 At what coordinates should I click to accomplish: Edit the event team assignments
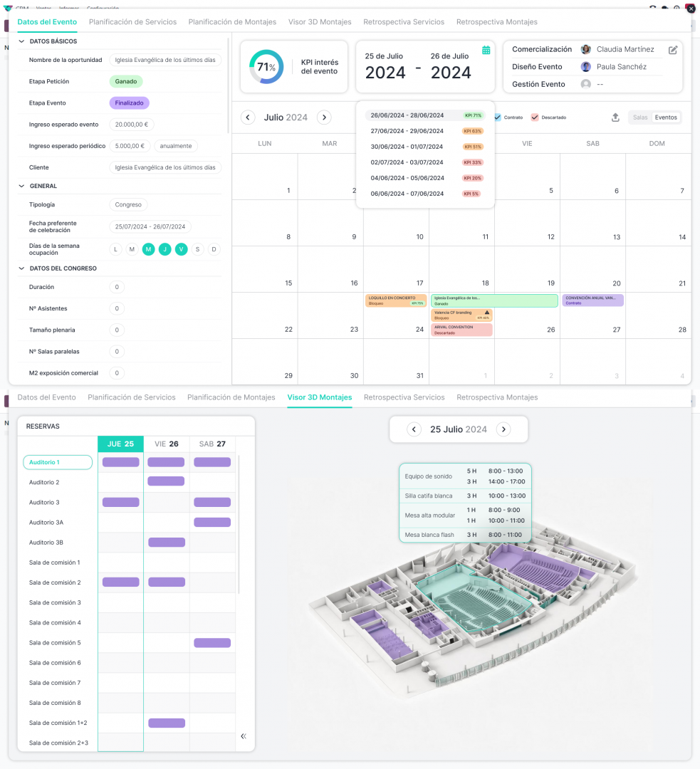point(672,50)
